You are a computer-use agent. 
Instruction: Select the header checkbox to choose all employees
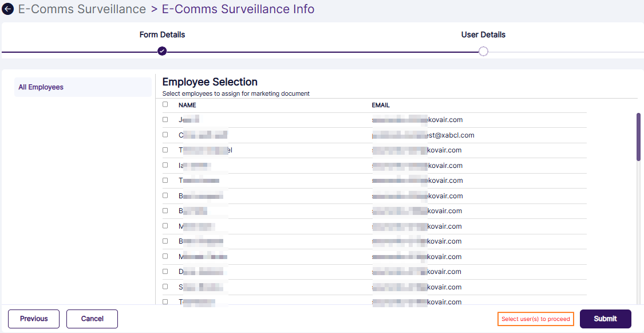point(165,104)
